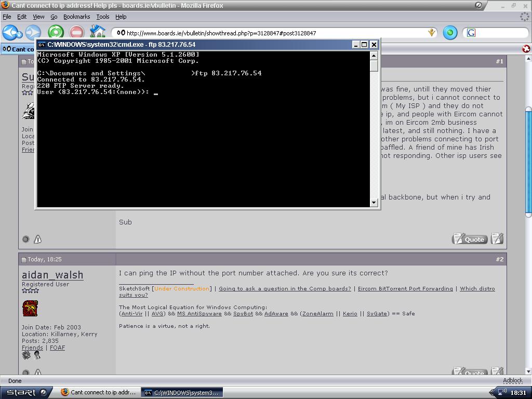Expand hidden tray icons arrow
Screen dimensions: 532x399
point(492,393)
